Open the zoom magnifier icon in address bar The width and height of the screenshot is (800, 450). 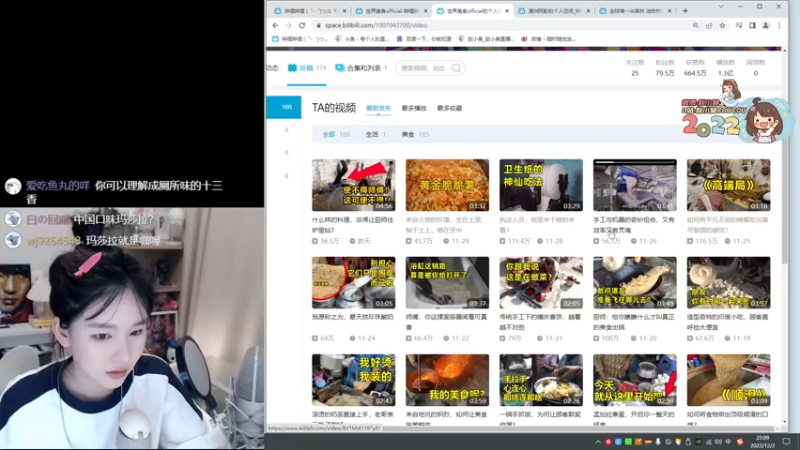pyautogui.click(x=695, y=26)
